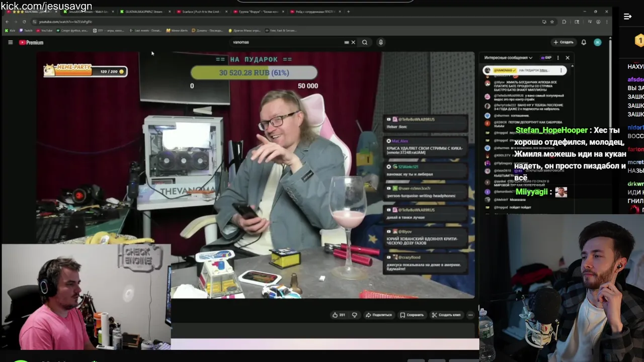644x362 pixels.
Task: Open the browser profile icon
Action: (598, 22)
